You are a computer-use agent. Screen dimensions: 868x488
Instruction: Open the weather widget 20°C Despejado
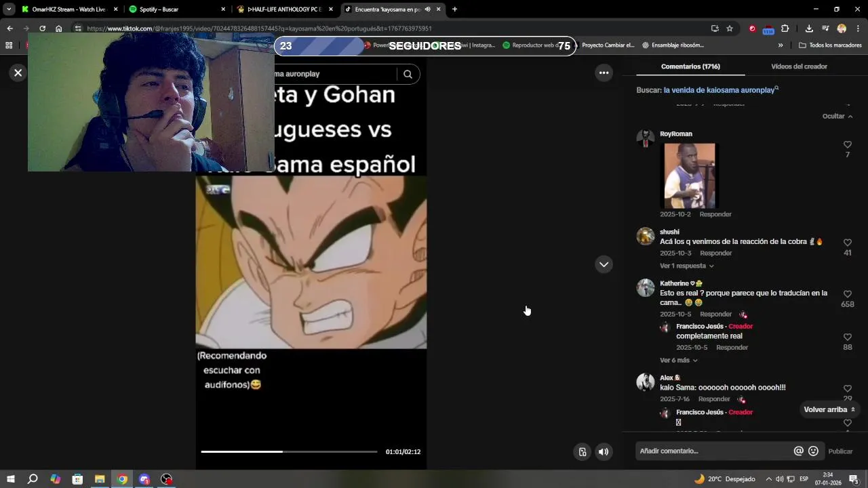click(x=724, y=479)
